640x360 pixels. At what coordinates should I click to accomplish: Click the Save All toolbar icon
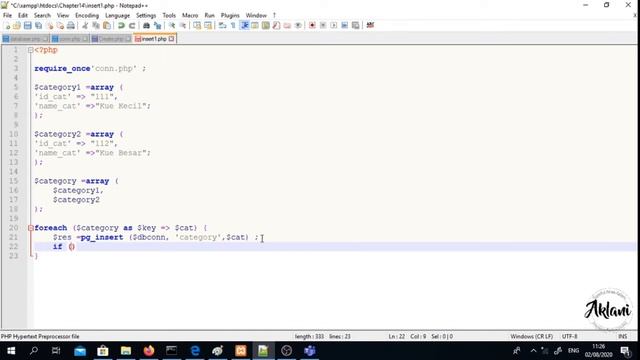[39, 26]
